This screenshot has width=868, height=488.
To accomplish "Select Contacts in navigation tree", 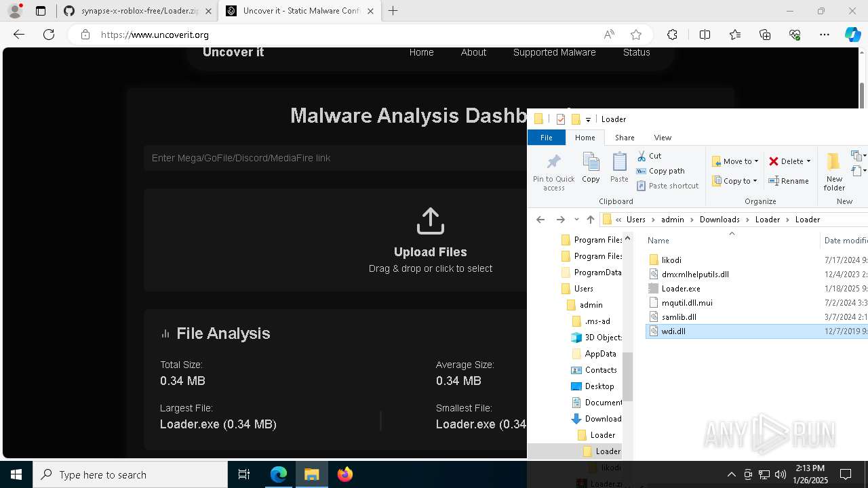I will click(601, 370).
